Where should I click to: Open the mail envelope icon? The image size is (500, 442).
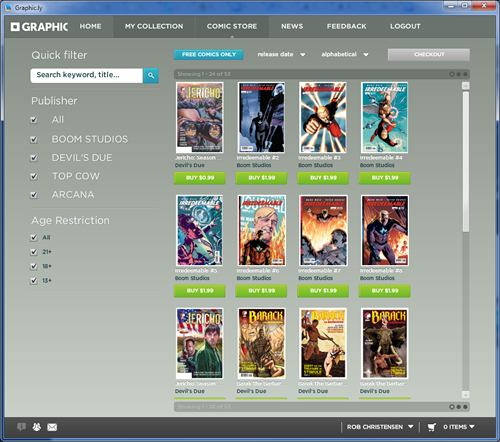click(52, 427)
